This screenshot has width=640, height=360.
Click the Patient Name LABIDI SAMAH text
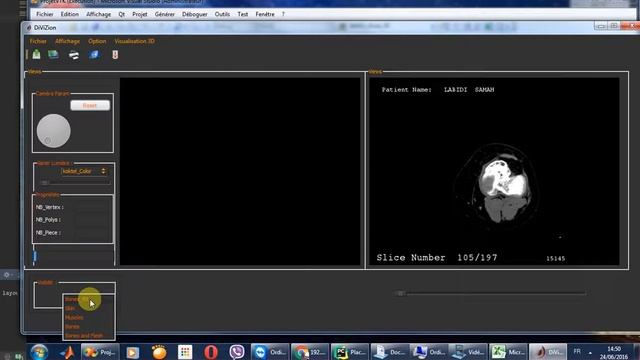pyautogui.click(x=438, y=90)
